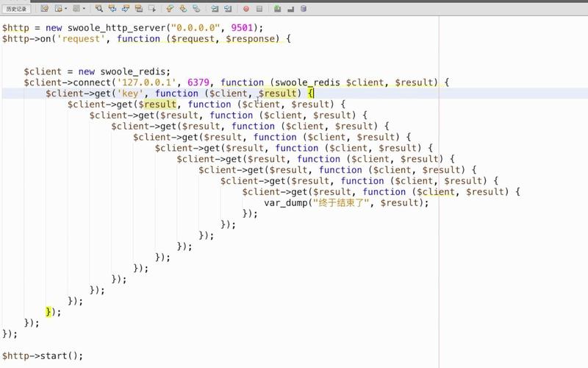Click the $http->start() line in the editor
Image resolution: width=588 pixels, height=368 pixels.
[43, 355]
